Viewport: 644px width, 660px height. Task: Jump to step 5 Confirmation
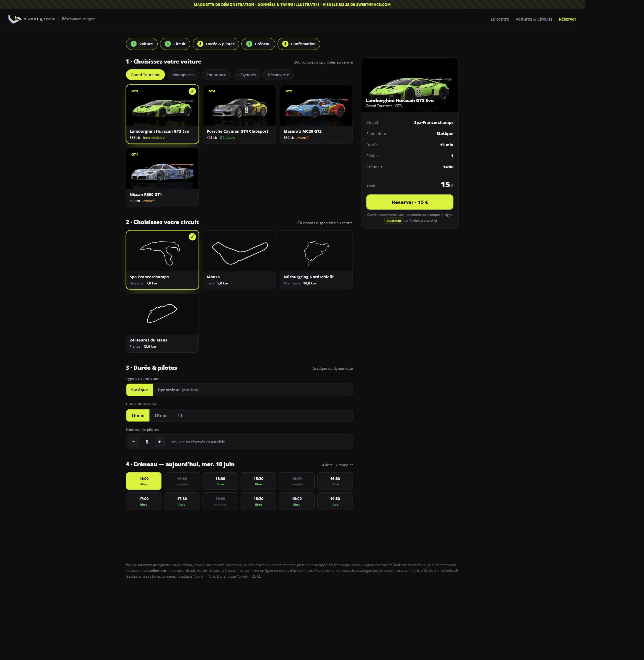click(x=299, y=44)
